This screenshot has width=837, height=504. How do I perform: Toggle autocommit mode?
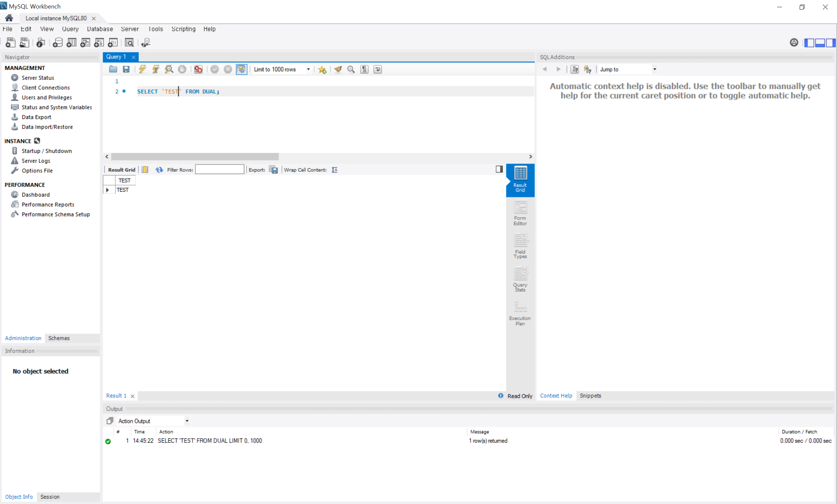[x=241, y=69]
